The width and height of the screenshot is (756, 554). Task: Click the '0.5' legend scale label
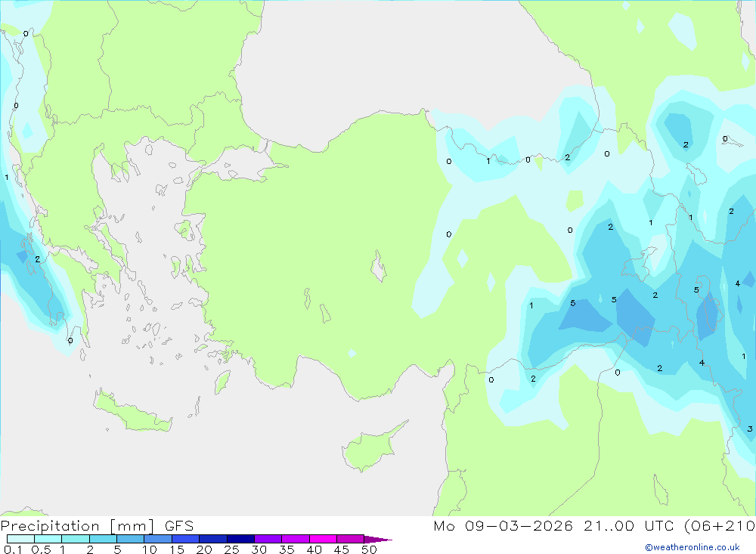[41, 549]
